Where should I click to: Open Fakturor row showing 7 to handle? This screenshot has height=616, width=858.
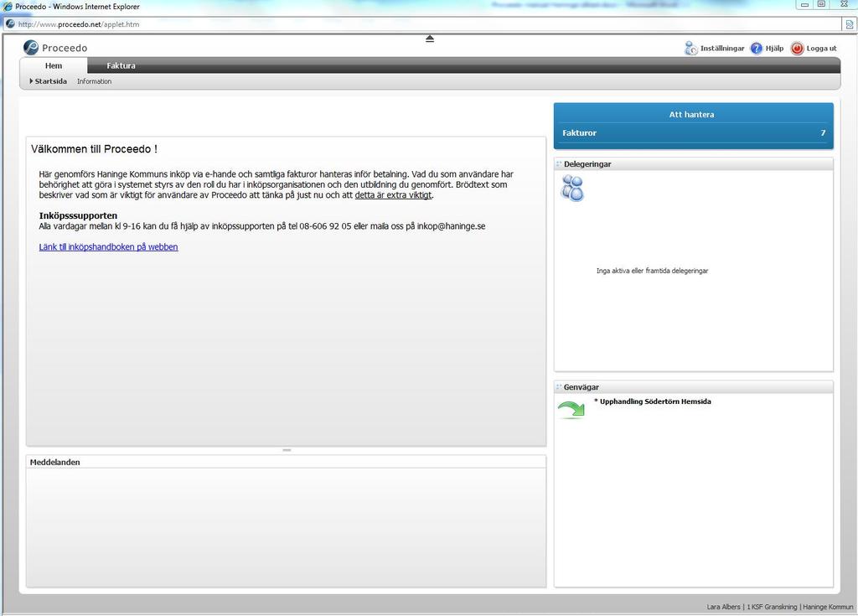(x=693, y=133)
